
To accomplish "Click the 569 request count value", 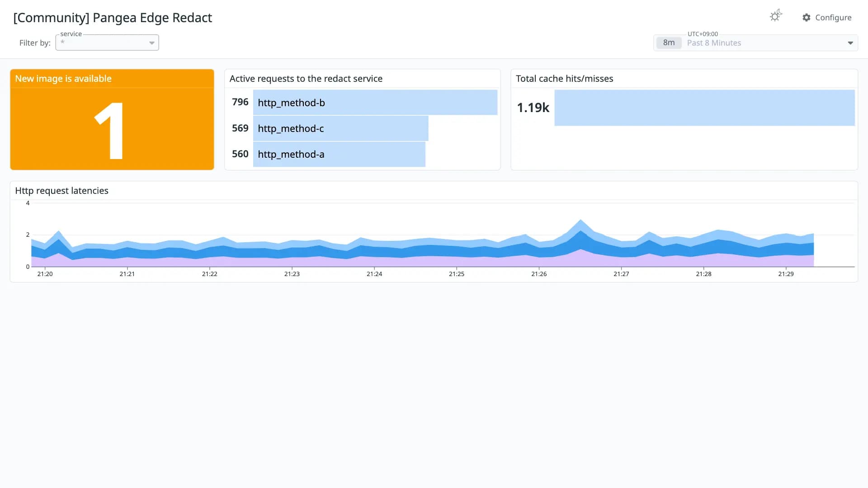I will [240, 128].
